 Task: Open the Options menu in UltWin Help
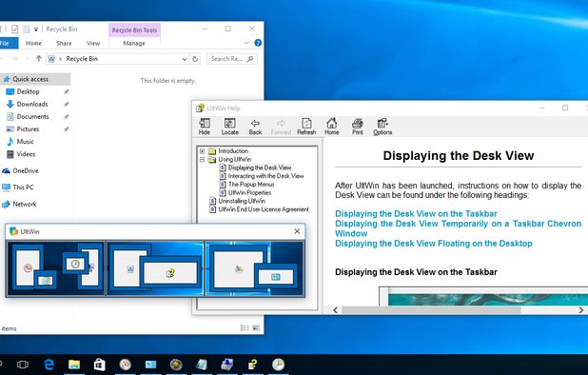point(382,127)
